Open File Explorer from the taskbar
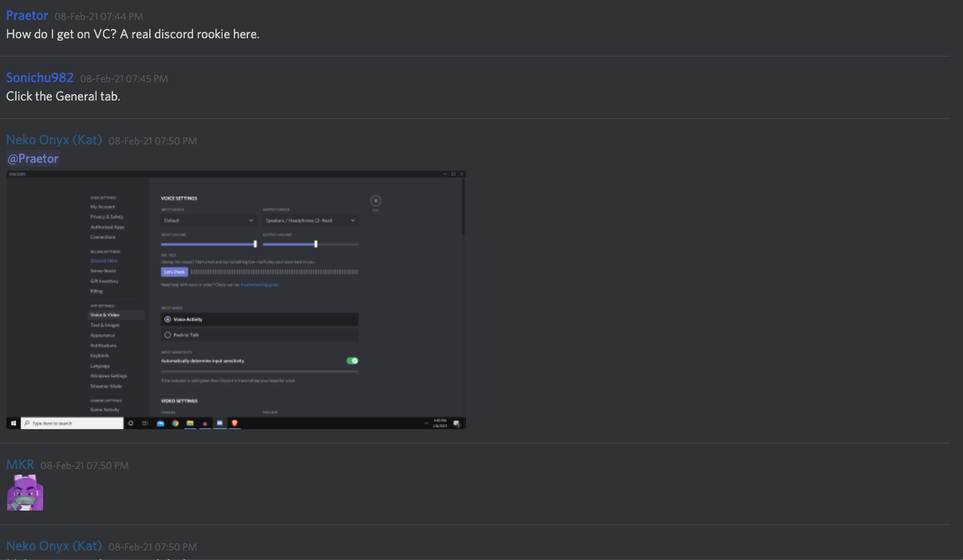Screen dimensions: 963x560 tap(190, 423)
